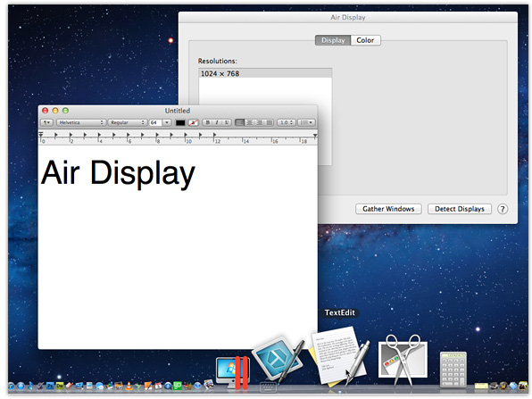Launch the Grab scissors app in Dock
The width and height of the screenshot is (532, 399).
click(403, 361)
